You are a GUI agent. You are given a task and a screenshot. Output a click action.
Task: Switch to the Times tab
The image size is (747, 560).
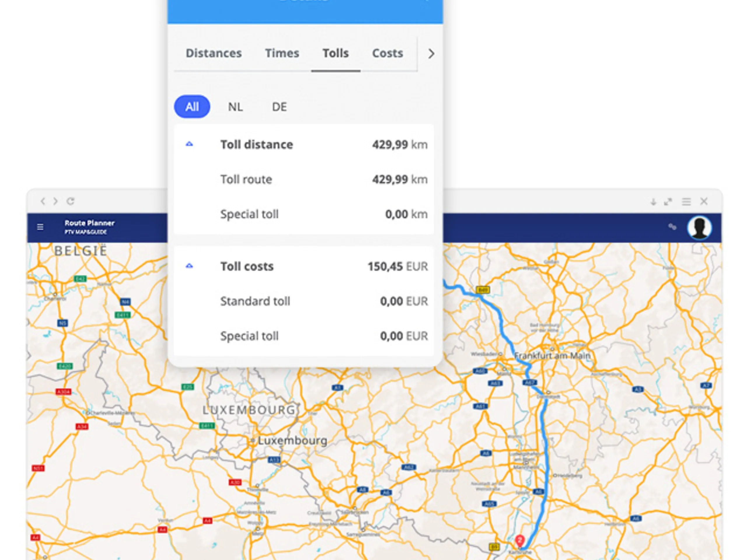(282, 53)
